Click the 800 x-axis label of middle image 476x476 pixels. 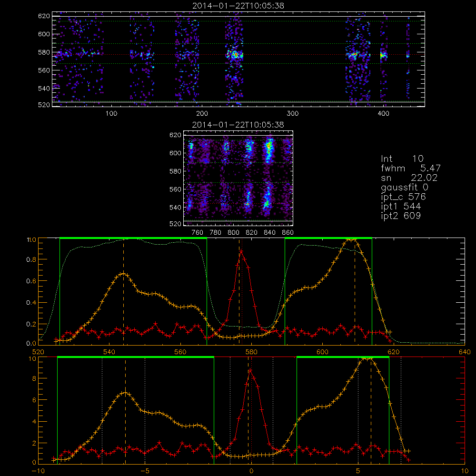click(233, 233)
